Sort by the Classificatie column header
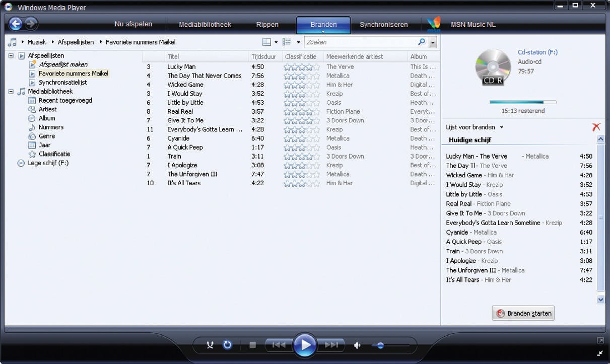This screenshot has height=364, width=610. pos(302,56)
